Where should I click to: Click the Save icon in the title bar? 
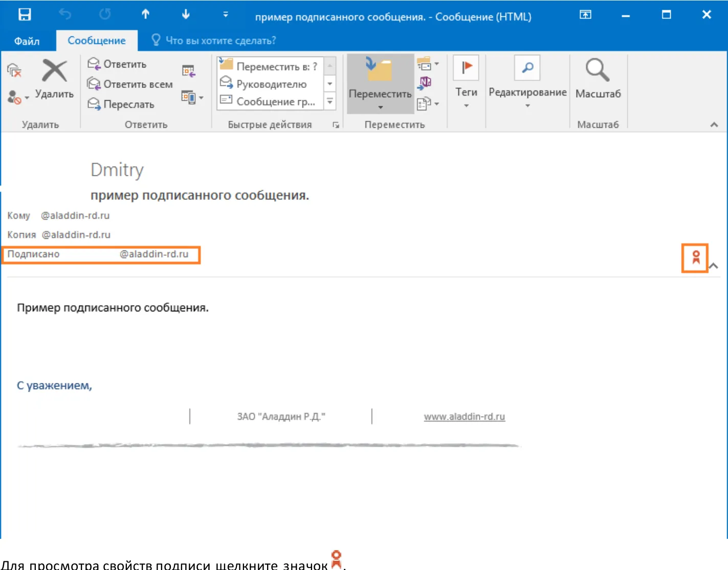pyautogui.click(x=25, y=14)
